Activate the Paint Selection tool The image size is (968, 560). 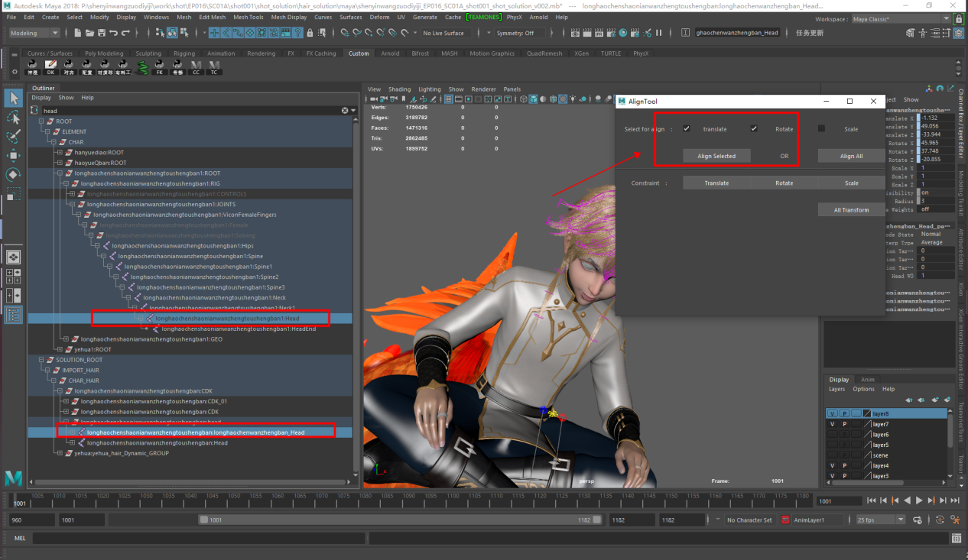click(x=14, y=137)
